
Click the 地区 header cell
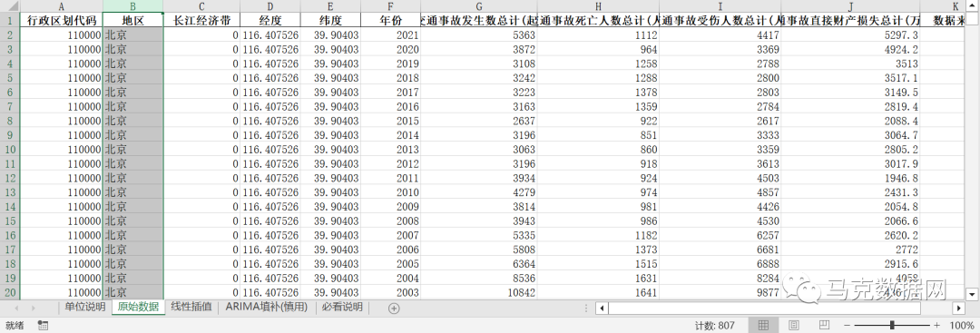pos(132,20)
